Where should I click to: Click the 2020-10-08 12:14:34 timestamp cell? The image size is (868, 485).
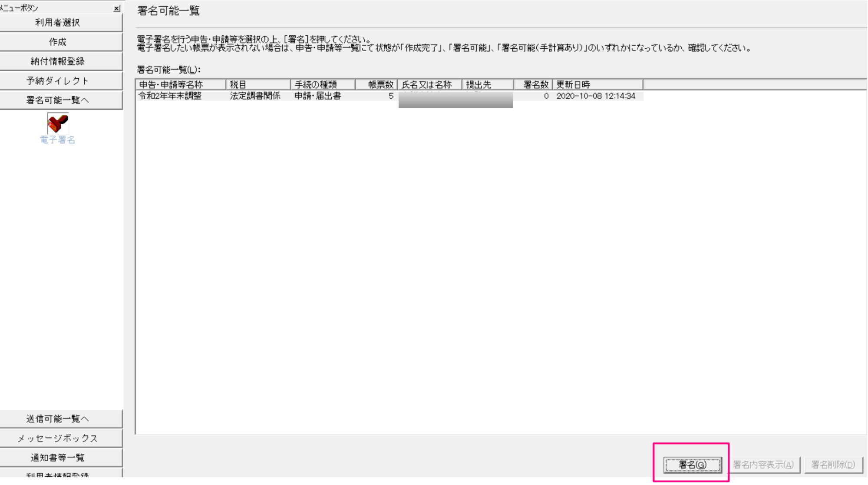[x=596, y=96]
